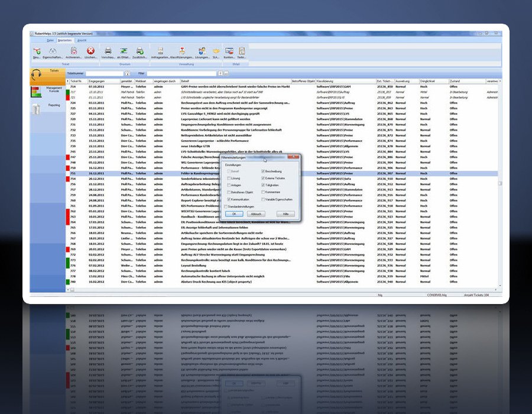Enable the Lösung checkbox
This screenshot has height=414, width=532.
tap(229, 178)
